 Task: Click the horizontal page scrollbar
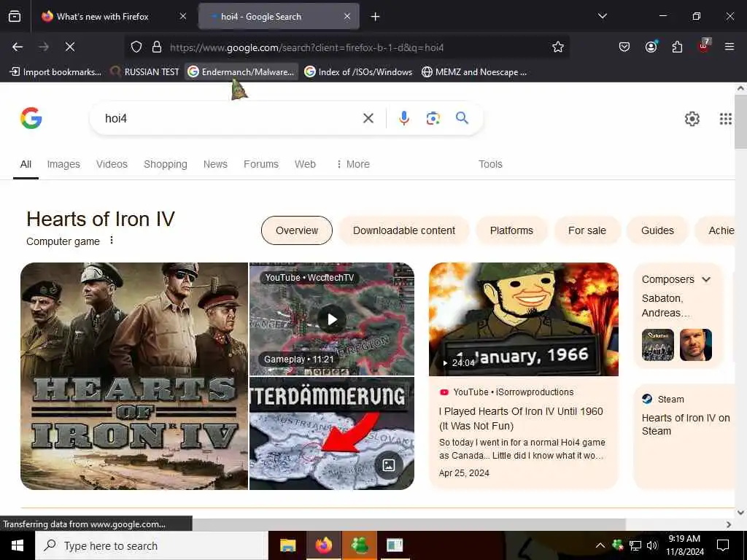[409, 524]
